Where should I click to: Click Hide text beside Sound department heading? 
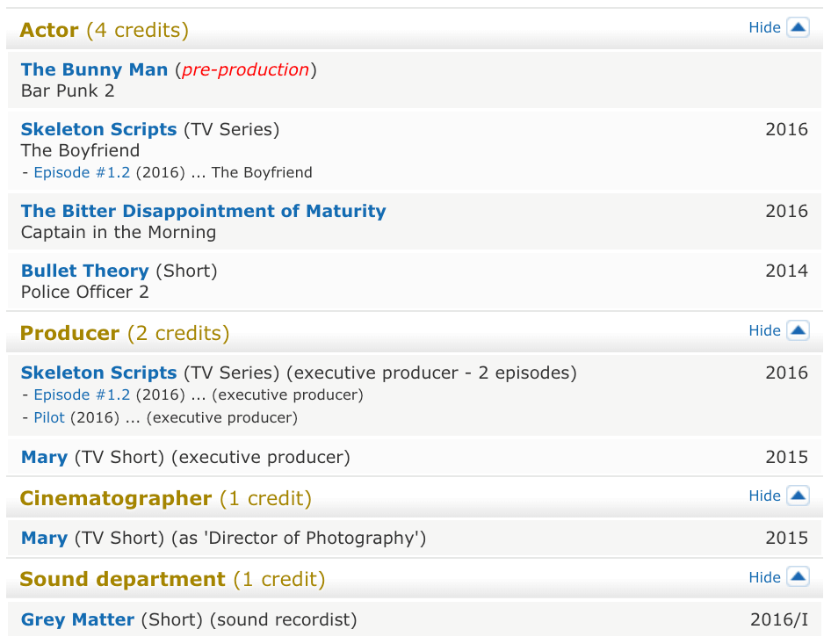tap(764, 577)
